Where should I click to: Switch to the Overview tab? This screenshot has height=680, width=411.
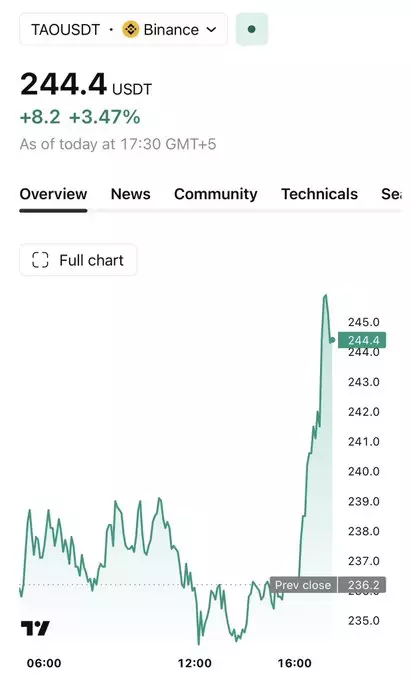[53, 194]
